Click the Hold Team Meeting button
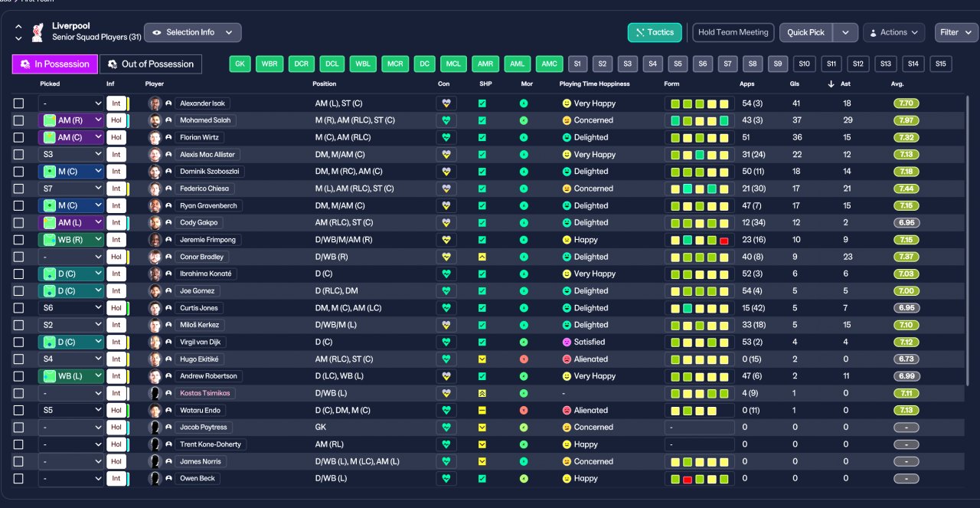 733,32
